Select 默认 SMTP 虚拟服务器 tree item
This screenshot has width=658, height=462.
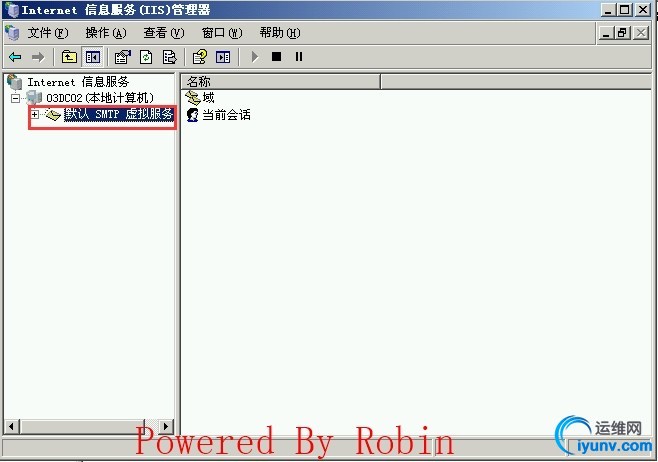(x=119, y=114)
